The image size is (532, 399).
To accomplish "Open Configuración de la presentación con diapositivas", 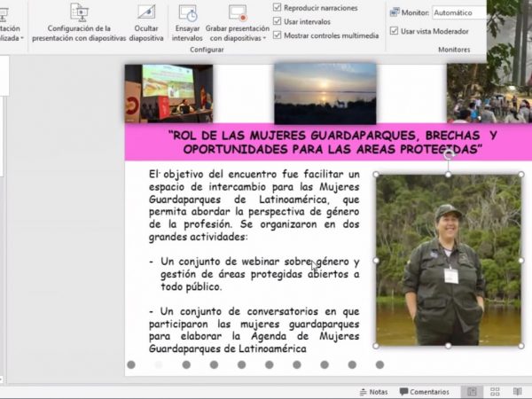I will (79, 22).
